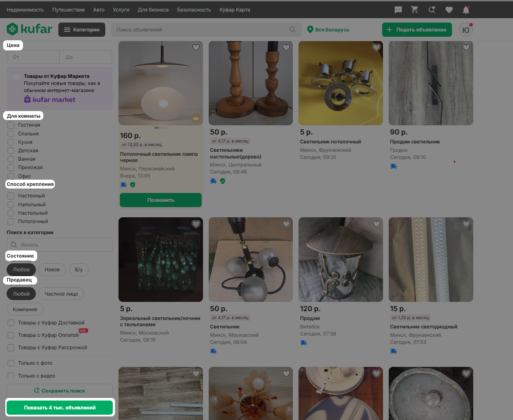
Task: Favorite the 5 р. Светильник потолочный listing
Action: coord(376,47)
